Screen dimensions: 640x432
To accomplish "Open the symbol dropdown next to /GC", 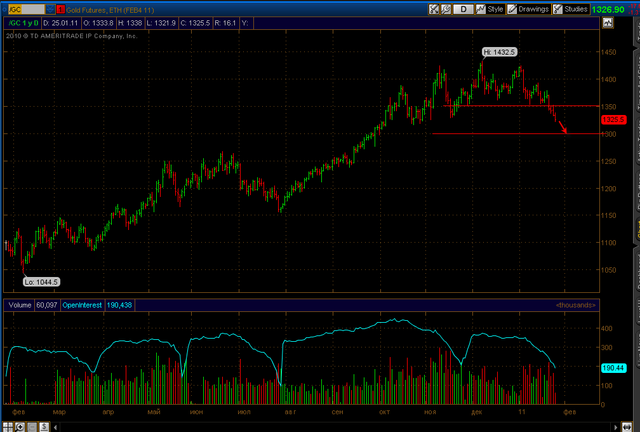I will 50,9.
